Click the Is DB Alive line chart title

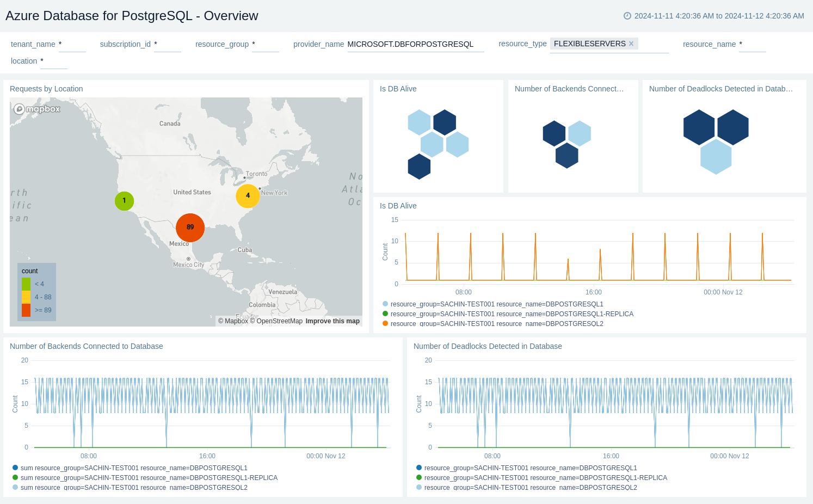(x=398, y=206)
